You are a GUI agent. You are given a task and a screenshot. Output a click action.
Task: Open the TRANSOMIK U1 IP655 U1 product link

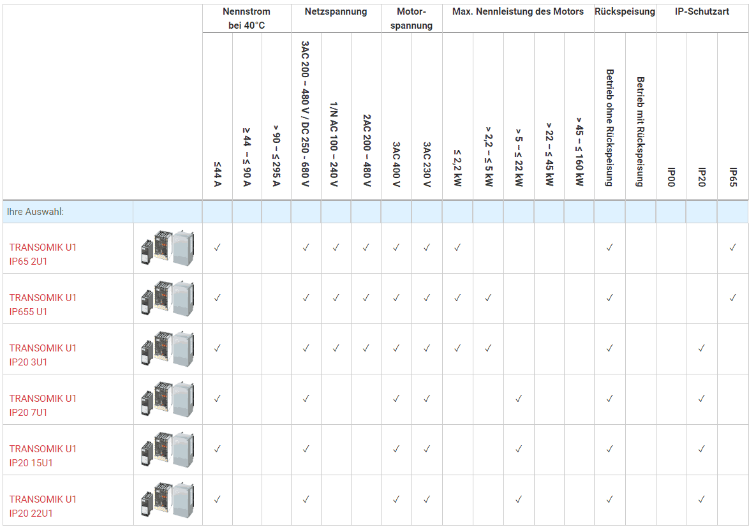[x=43, y=304]
